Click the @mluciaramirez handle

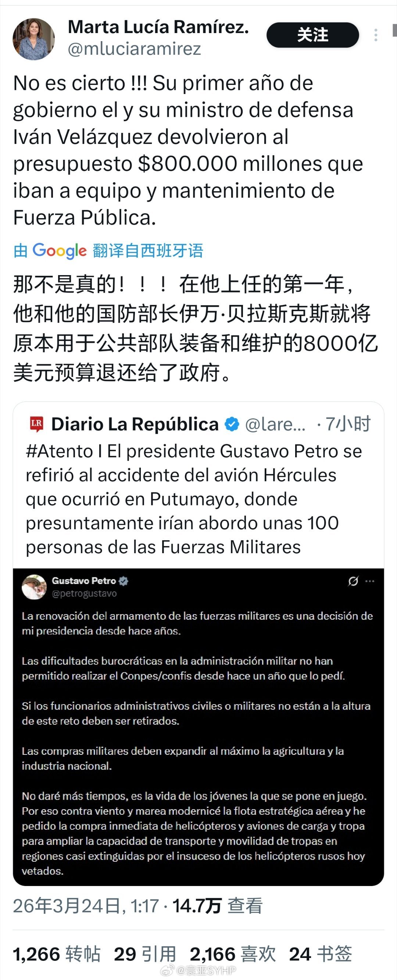(134, 49)
